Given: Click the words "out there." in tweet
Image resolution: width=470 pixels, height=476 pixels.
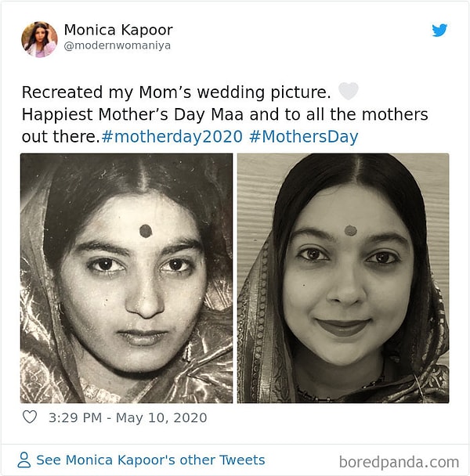Looking at the screenshot, I should (60, 137).
